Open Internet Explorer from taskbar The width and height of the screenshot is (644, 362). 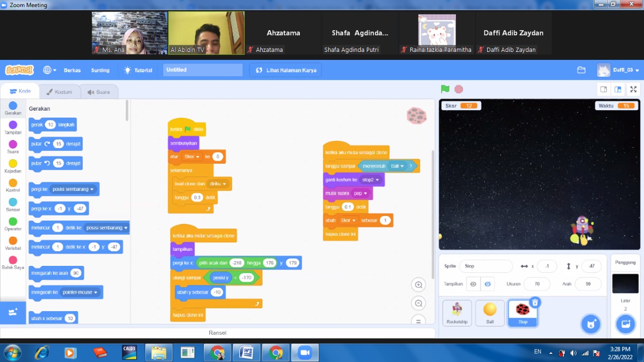click(x=42, y=352)
